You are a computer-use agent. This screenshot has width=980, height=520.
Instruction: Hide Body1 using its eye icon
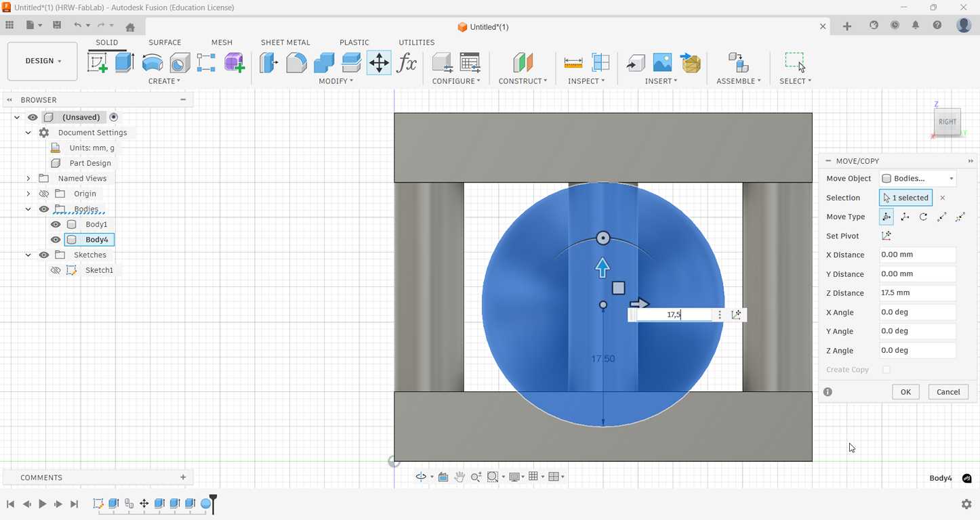coord(56,224)
